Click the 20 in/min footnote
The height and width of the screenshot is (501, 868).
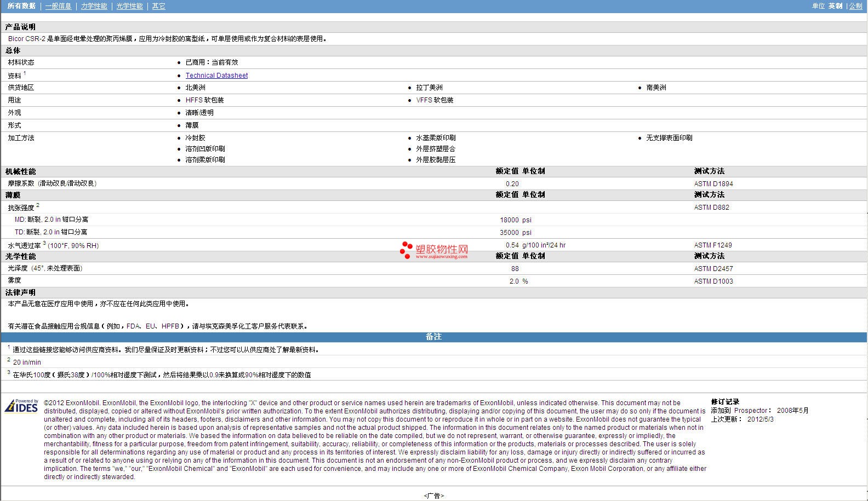point(27,362)
